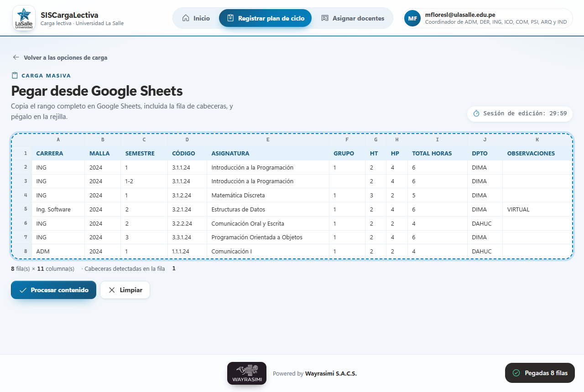The height and width of the screenshot is (392, 584).
Task: Open the Registrar plan de ciclo tab
Action: (265, 18)
